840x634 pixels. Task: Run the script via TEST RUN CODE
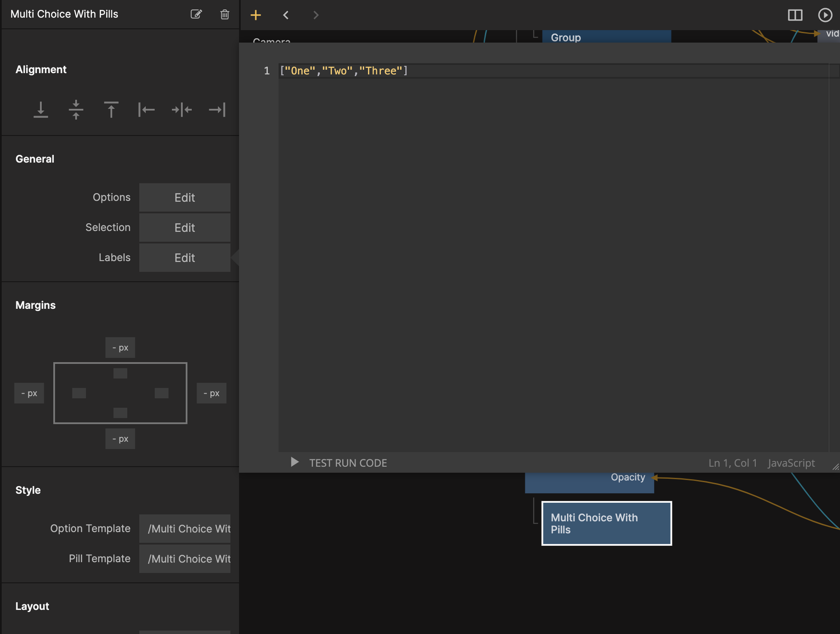tap(348, 463)
